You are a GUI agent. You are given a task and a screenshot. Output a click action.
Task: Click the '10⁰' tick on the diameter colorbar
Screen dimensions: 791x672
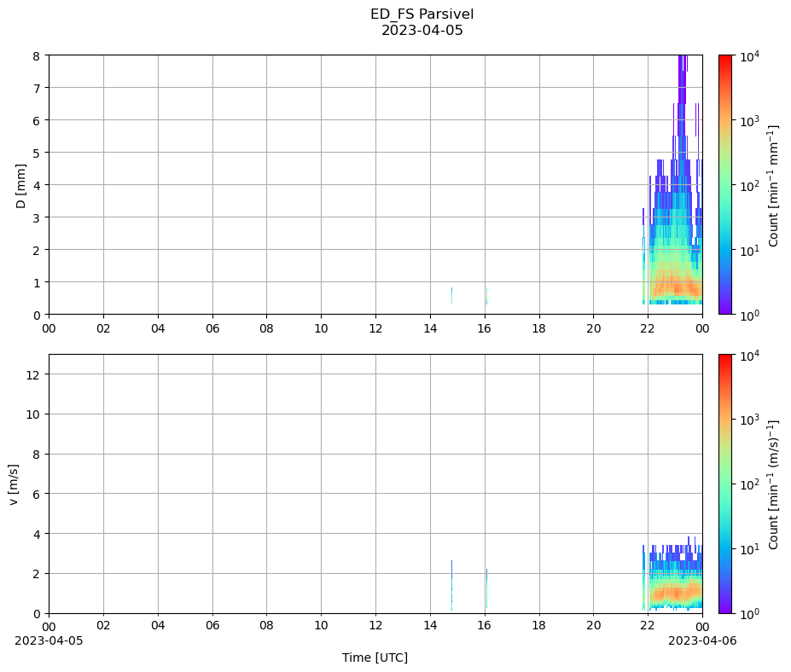coord(750,315)
